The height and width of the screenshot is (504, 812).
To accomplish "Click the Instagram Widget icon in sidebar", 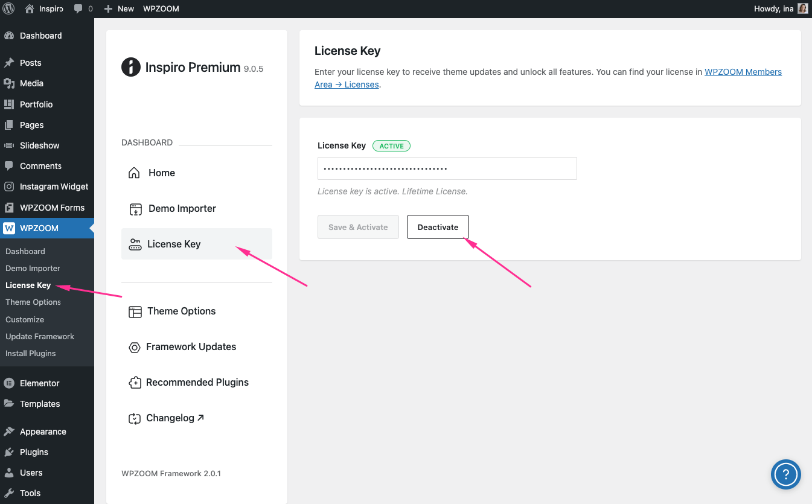I will pos(9,187).
